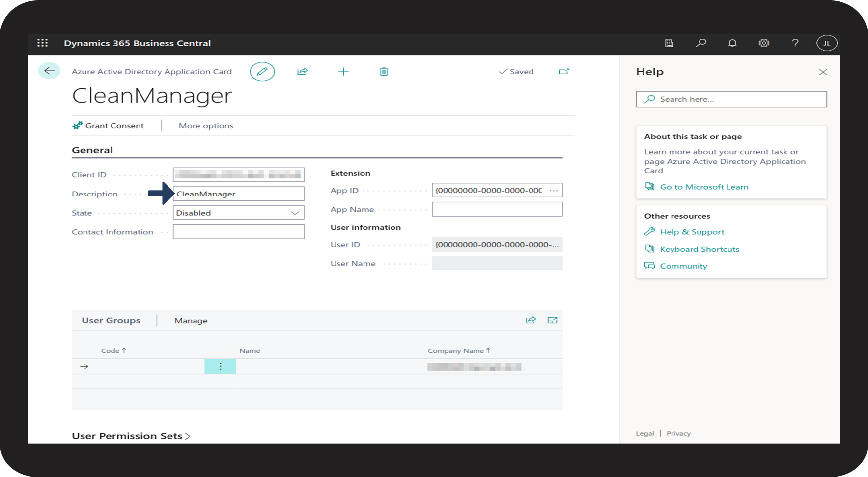Viewport: 868px width, 477px height.
Task: Expand the User Permission Sets section
Action: (131, 436)
